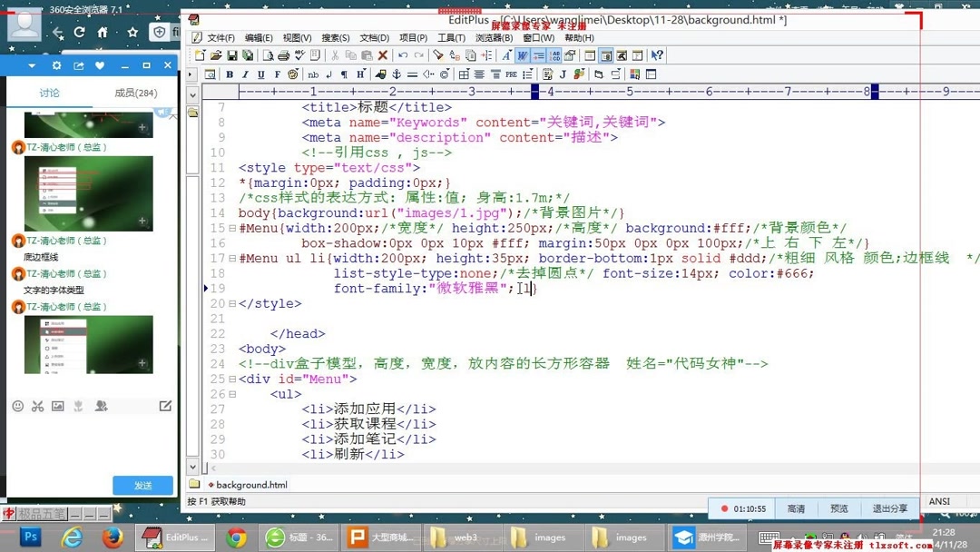Click the New document icon in EditPlus
Screen dimensions: 980x552
point(200,55)
